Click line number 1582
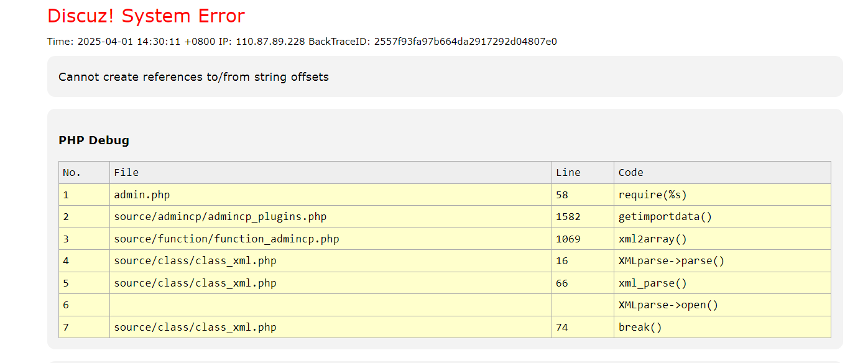Viewport: 868px width, 363px height. click(568, 217)
